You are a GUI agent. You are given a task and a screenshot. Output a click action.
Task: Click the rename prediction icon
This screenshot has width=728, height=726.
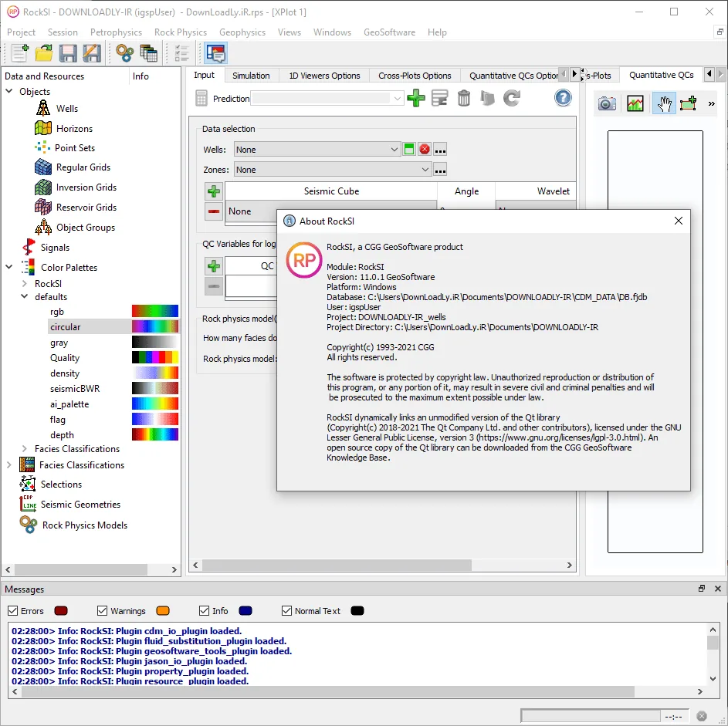point(440,98)
